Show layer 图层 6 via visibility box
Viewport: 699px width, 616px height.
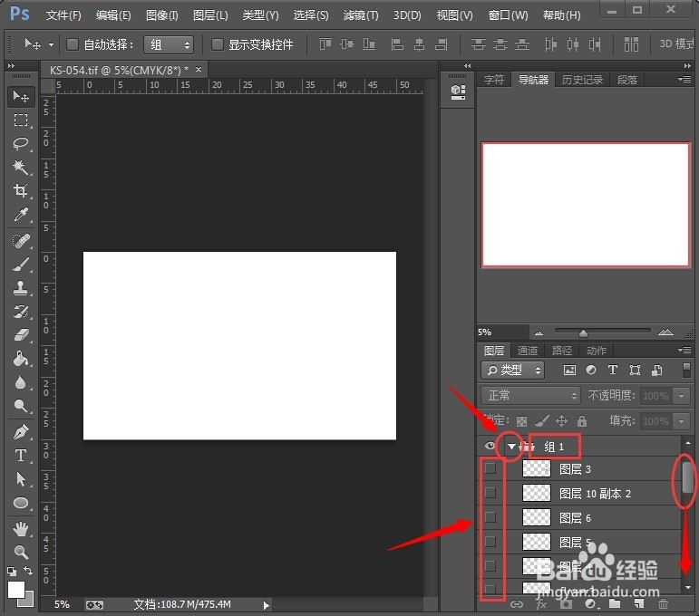pos(490,517)
